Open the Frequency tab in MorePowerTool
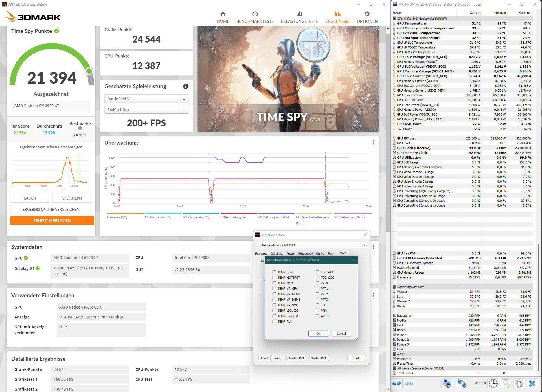This screenshot has height=392, width=542. pyautogui.click(x=305, y=254)
